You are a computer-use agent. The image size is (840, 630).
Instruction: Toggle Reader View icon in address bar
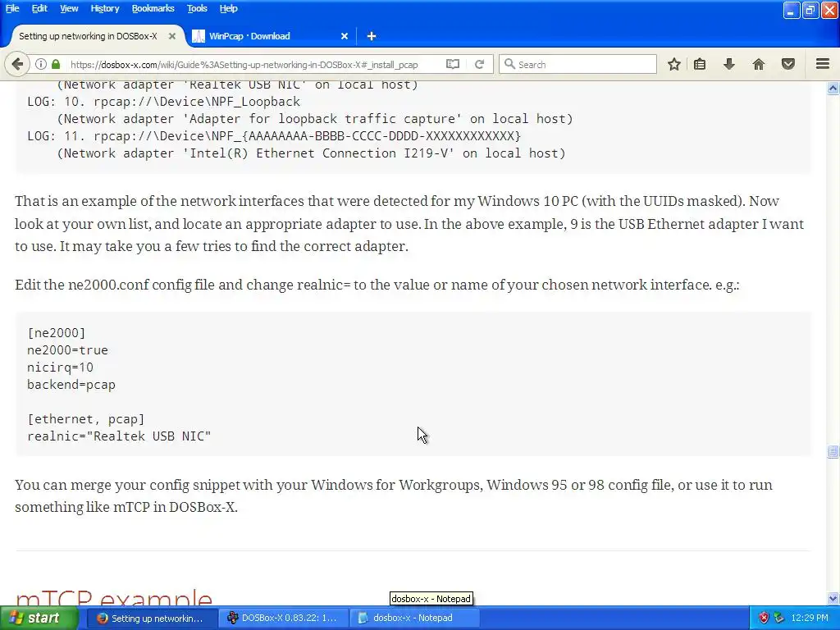[453, 64]
